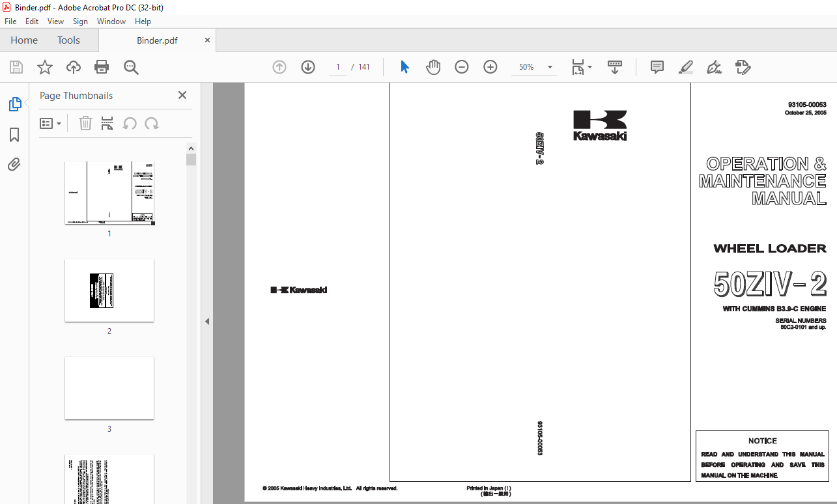
Task: Switch to the Tools tab
Action: tap(68, 40)
